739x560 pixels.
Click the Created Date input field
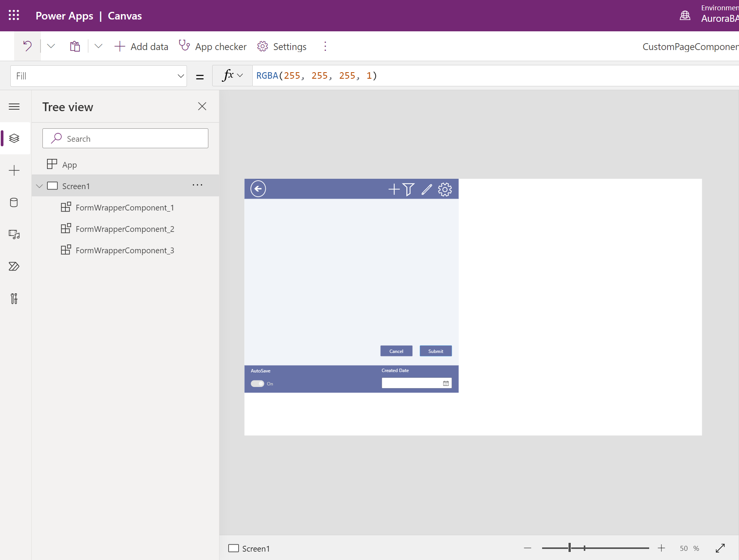tap(412, 384)
